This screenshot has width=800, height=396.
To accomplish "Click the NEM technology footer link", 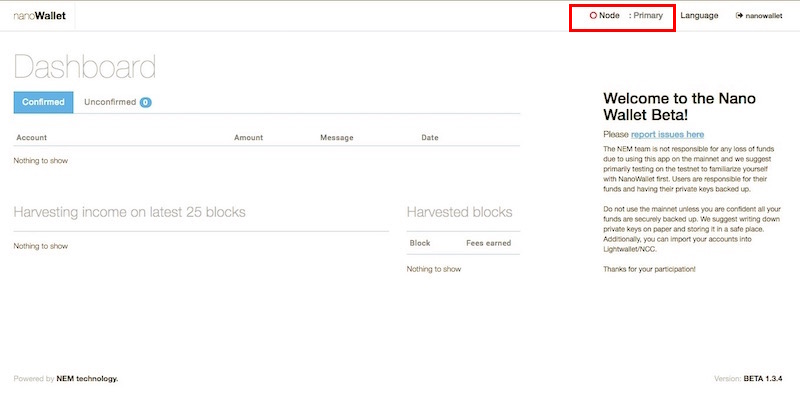I will pyautogui.click(x=87, y=379).
